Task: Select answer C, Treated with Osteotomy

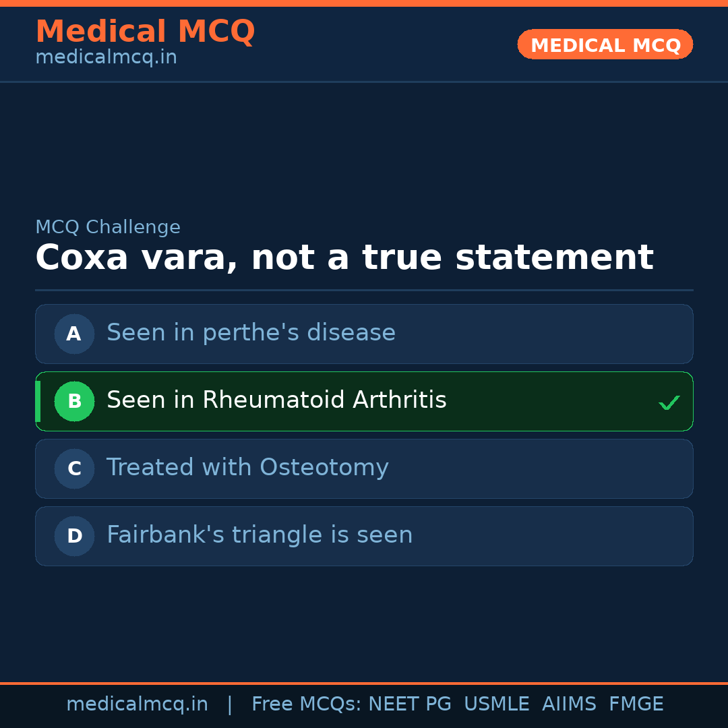Action: pos(364,468)
